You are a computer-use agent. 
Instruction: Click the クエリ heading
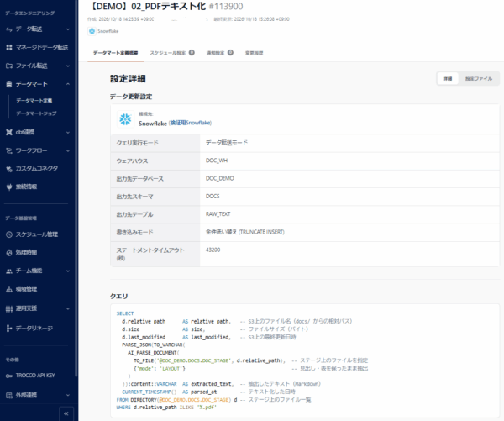pyautogui.click(x=119, y=296)
